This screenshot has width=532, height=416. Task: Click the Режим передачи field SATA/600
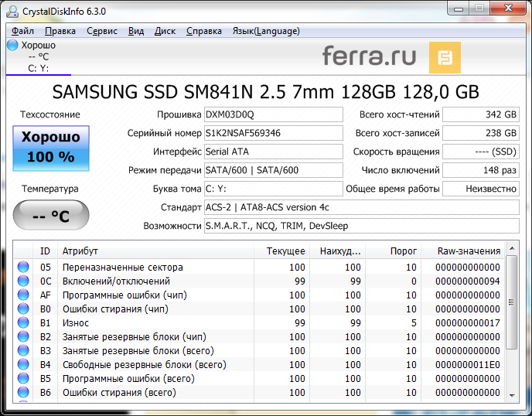pos(274,170)
